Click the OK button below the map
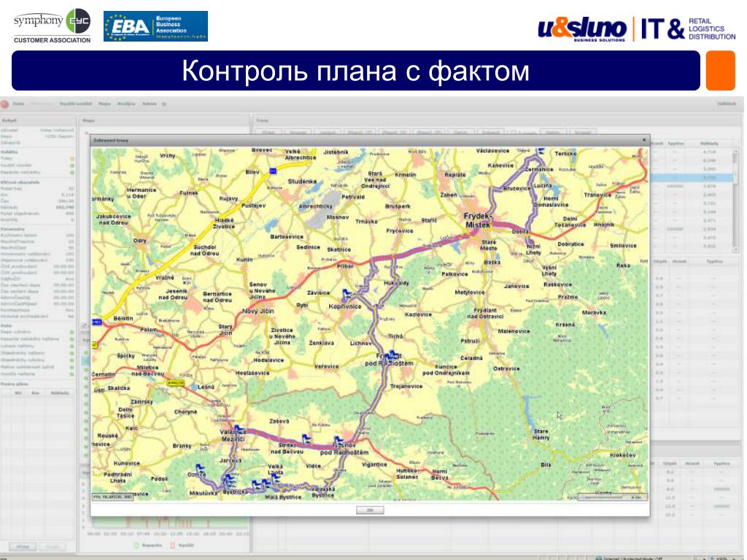The height and width of the screenshot is (560, 747). coord(370,510)
